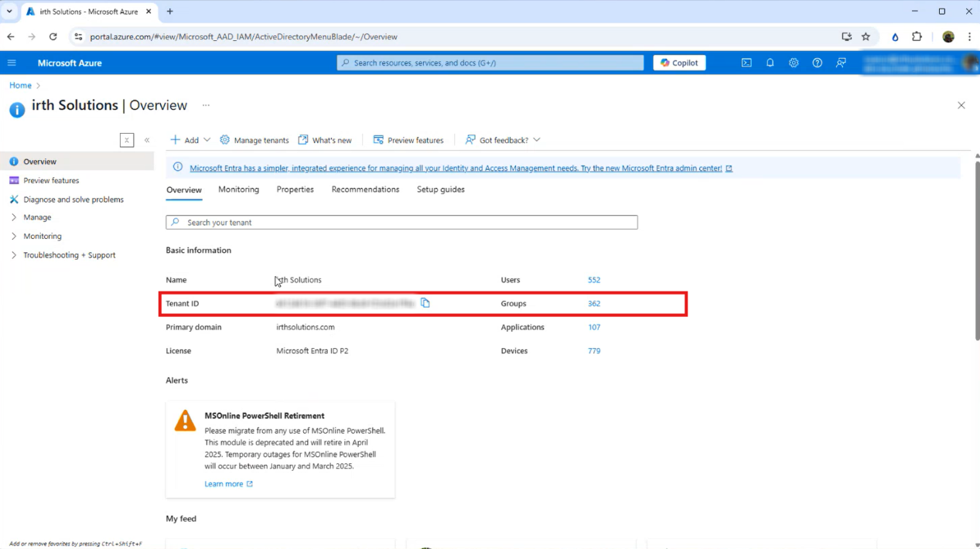The image size is (980, 549).
Task: Click the Azure global search box
Action: (x=490, y=63)
